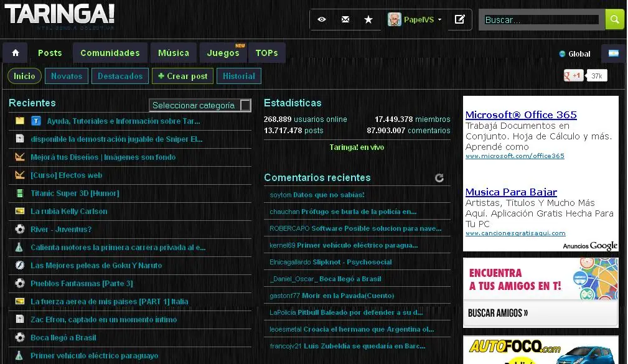Select the Novatos sub-tab
This screenshot has width=628, height=364.
67,76
